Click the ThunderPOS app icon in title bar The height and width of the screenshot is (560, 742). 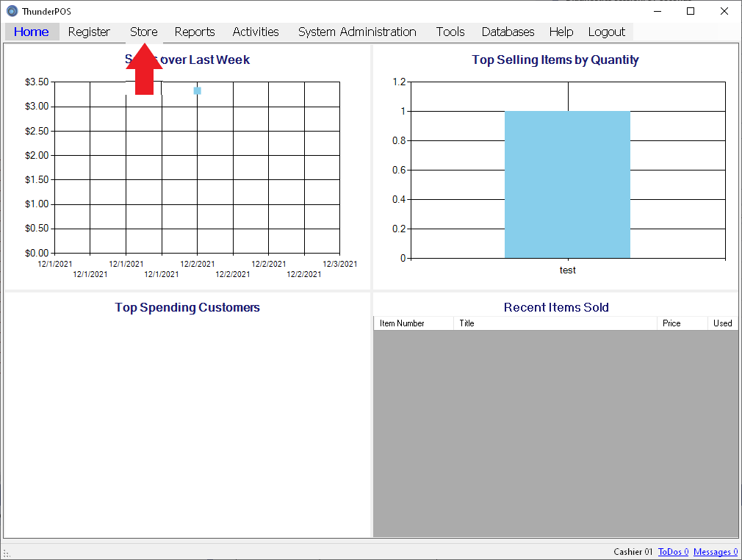click(12, 11)
